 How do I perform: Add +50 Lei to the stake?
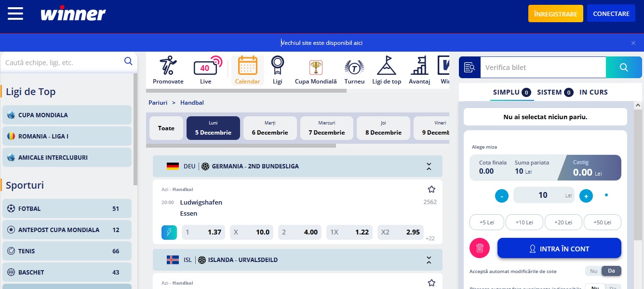pos(603,222)
